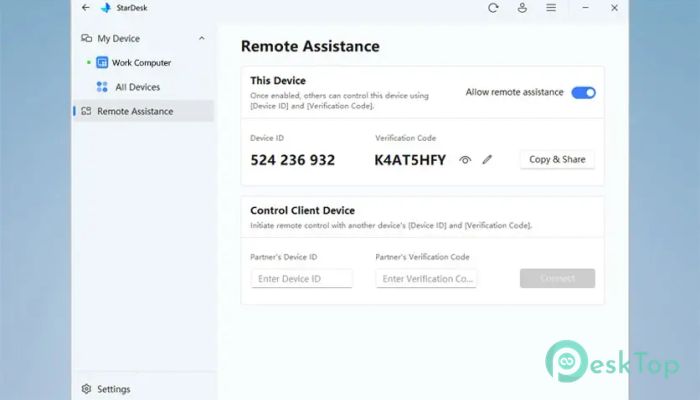Click the Verification Code label in This Device
This screenshot has height=400, width=700.
pos(405,138)
